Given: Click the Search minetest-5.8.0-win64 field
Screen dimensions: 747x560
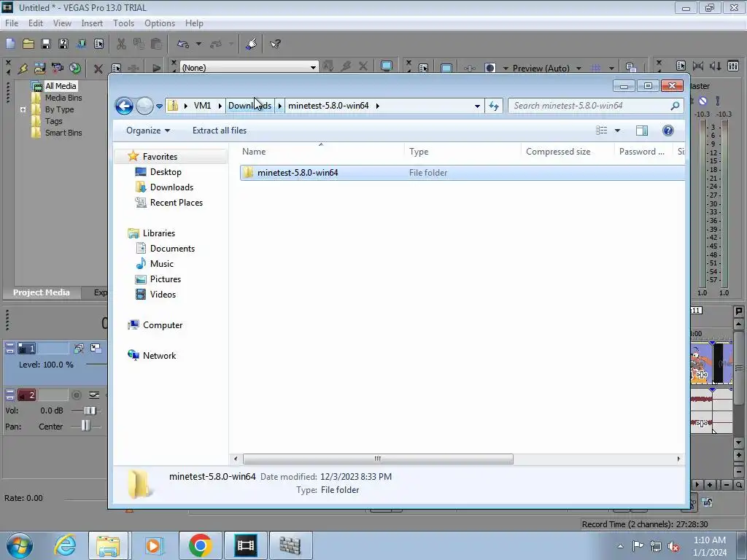Looking at the screenshot, I should pyautogui.click(x=595, y=106).
